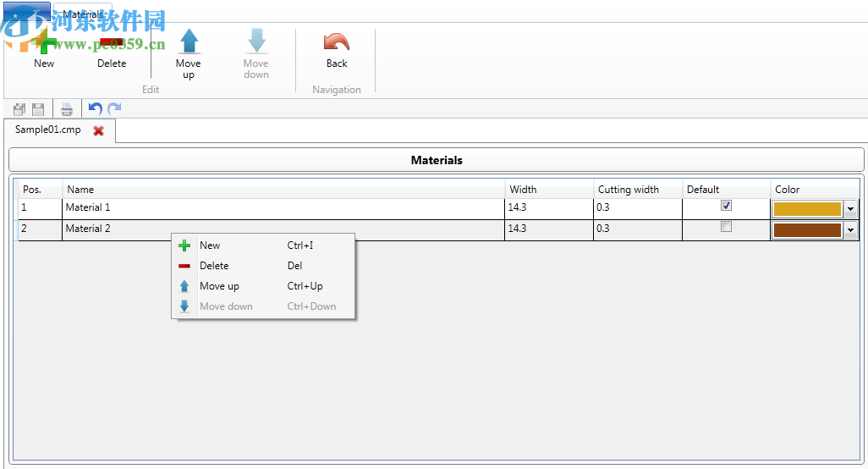Select Move up in context menu
Image resolution: width=868 pixels, height=469 pixels.
tap(219, 286)
